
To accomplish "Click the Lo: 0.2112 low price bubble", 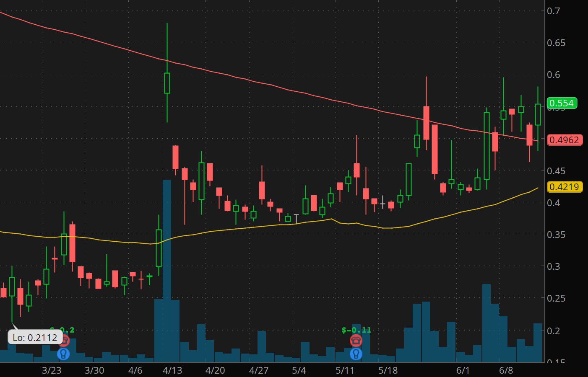I will click(x=35, y=338).
